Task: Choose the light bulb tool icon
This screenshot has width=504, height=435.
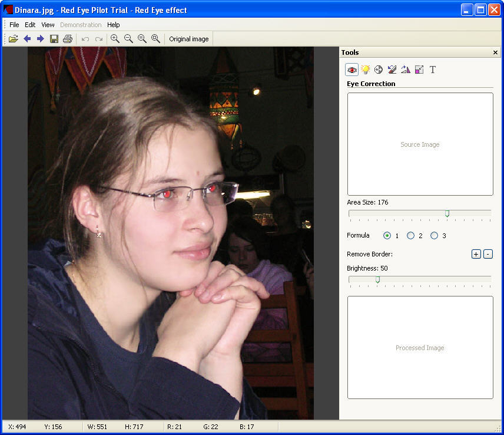Action: tap(365, 70)
